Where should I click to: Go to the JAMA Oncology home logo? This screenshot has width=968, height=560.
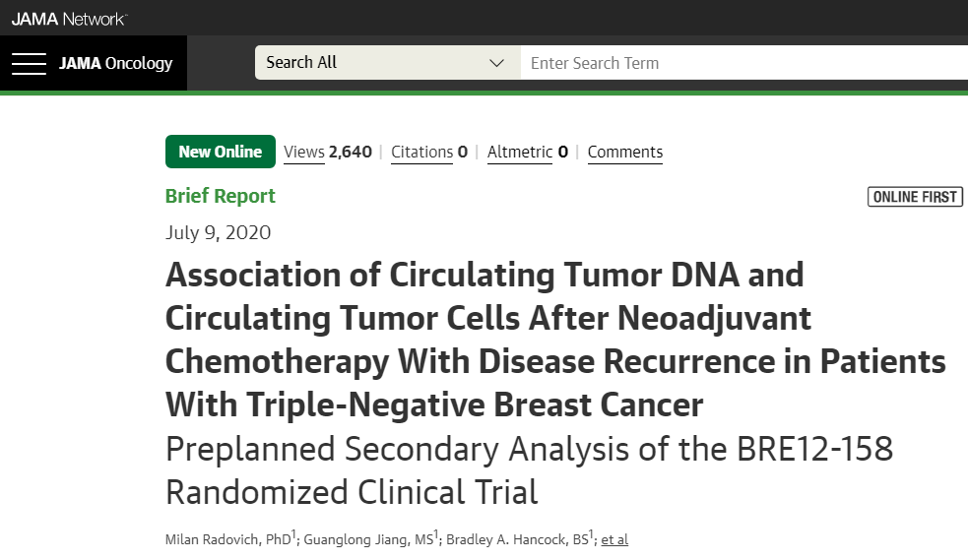pos(115,64)
